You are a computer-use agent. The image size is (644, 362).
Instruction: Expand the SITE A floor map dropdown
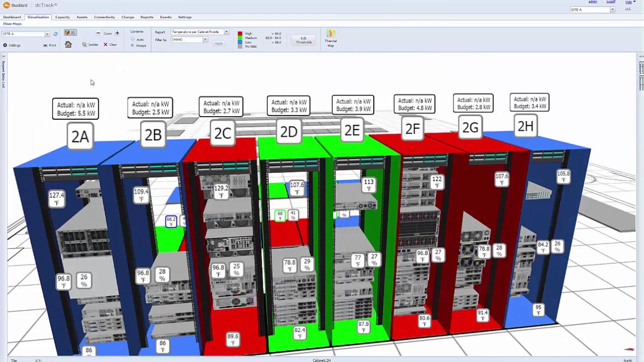pos(26,34)
